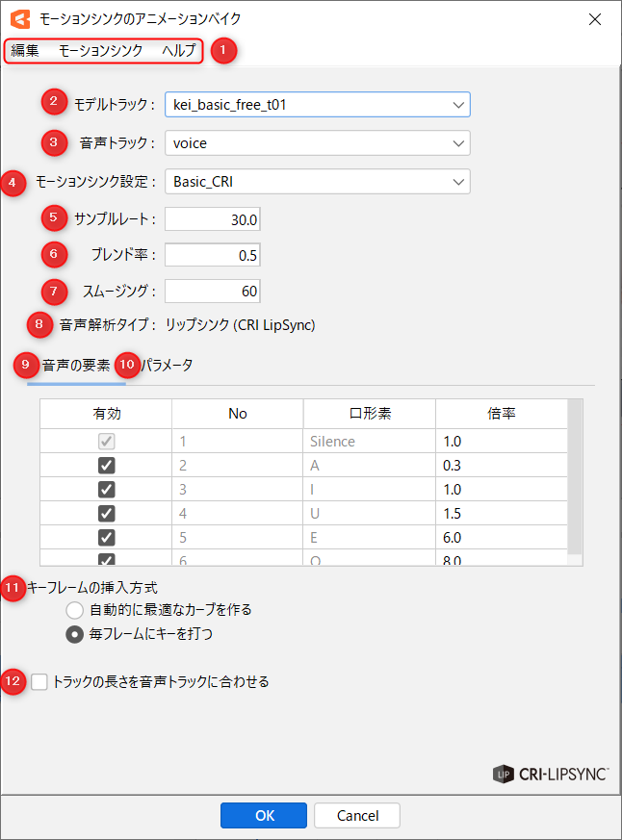Click the ブレンド率 value field
This screenshot has height=840, width=622.
tap(212, 255)
